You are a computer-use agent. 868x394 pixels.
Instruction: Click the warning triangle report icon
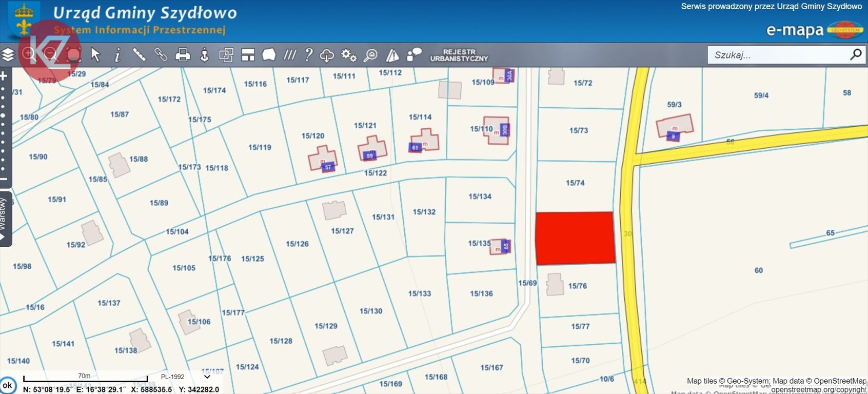(x=392, y=55)
